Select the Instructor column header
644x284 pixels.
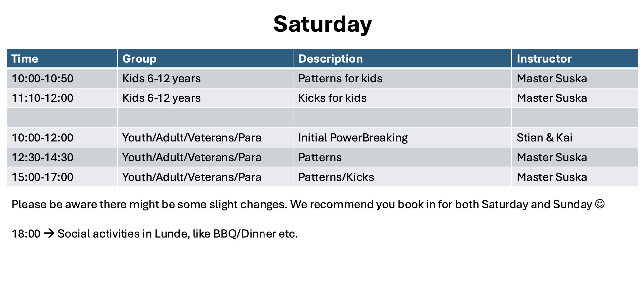point(575,58)
